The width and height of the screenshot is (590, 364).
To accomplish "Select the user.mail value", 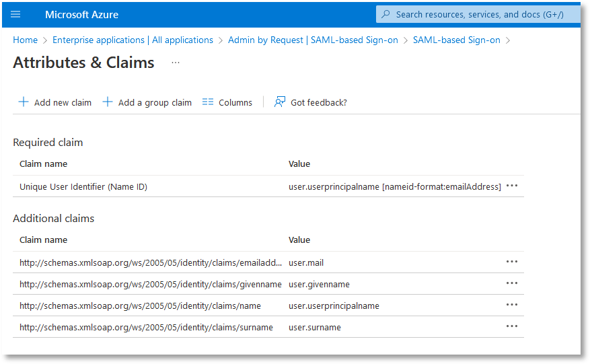I will pyautogui.click(x=306, y=263).
